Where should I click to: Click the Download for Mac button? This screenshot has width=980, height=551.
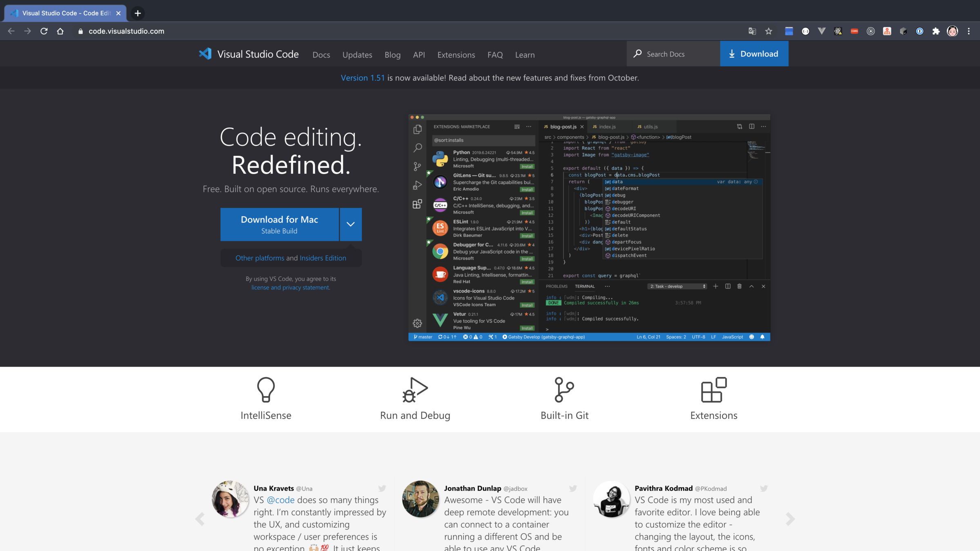279,224
